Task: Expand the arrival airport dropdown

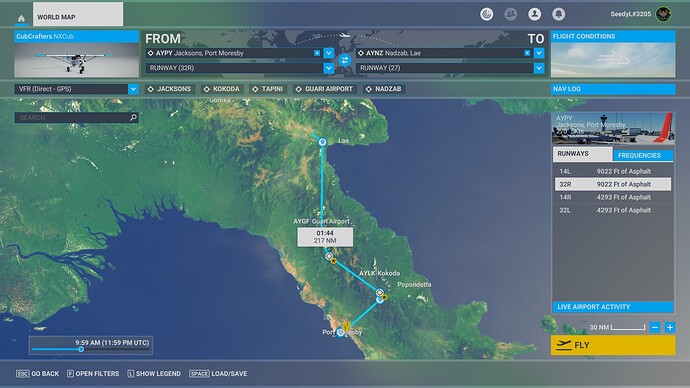Action: [539, 53]
